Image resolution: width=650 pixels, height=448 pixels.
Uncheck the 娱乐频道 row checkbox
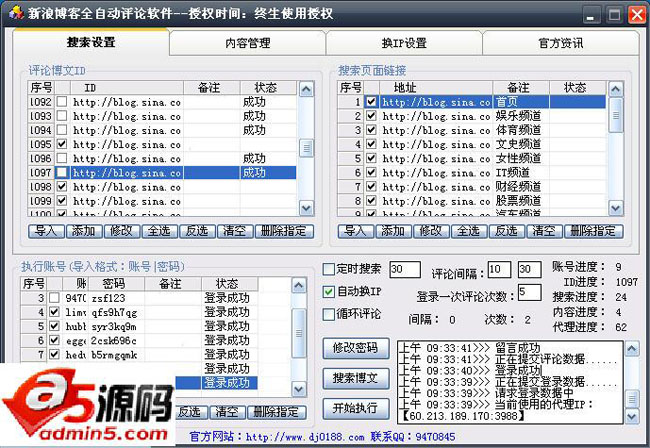(371, 116)
